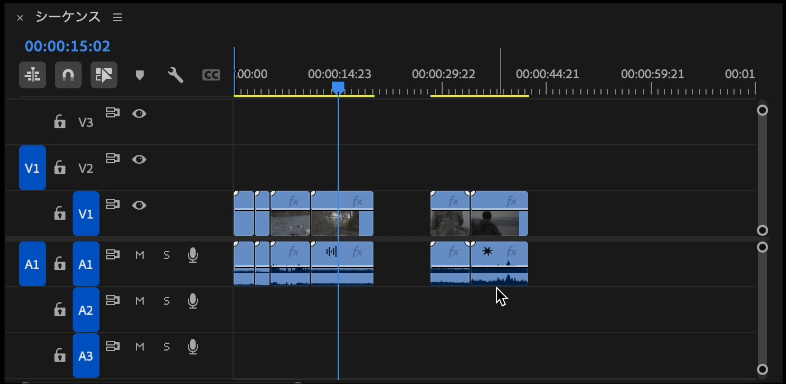
Task: Toggle sync lock on A1
Action: 113,255
